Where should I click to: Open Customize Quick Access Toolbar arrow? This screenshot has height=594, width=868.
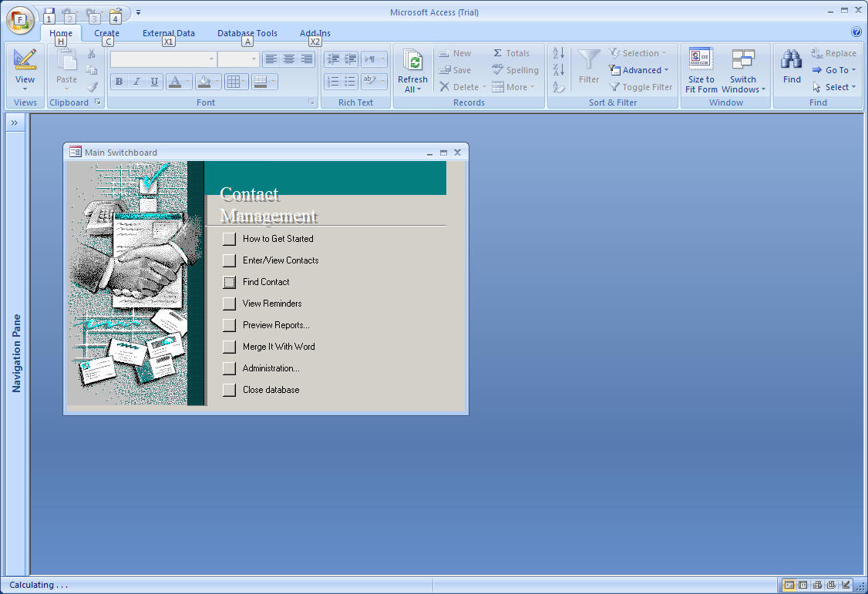[139, 12]
